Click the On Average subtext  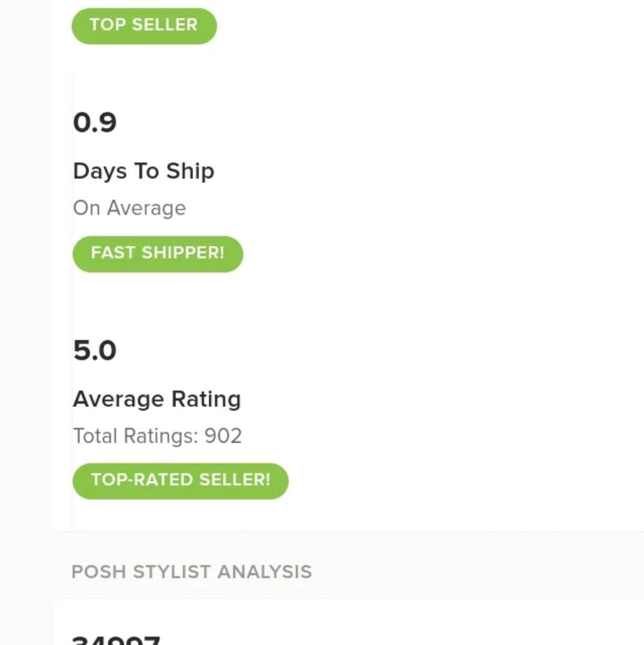pos(129,208)
